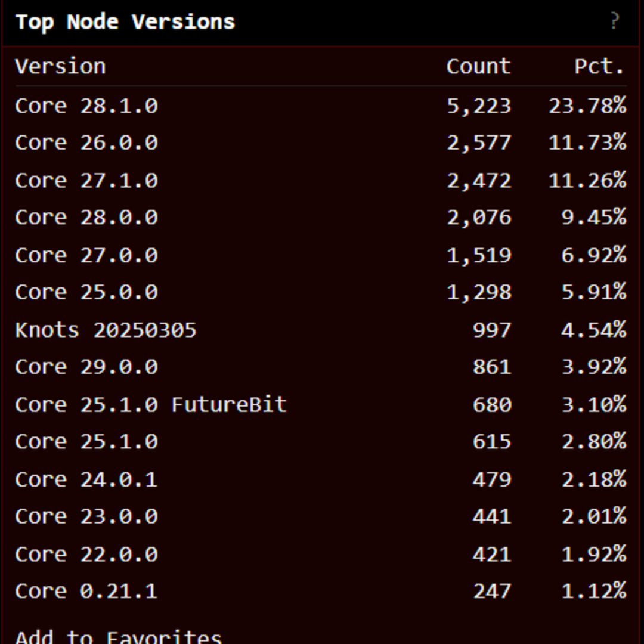
Task: Select the Core 28.0.0 version row
Action: 321,217
